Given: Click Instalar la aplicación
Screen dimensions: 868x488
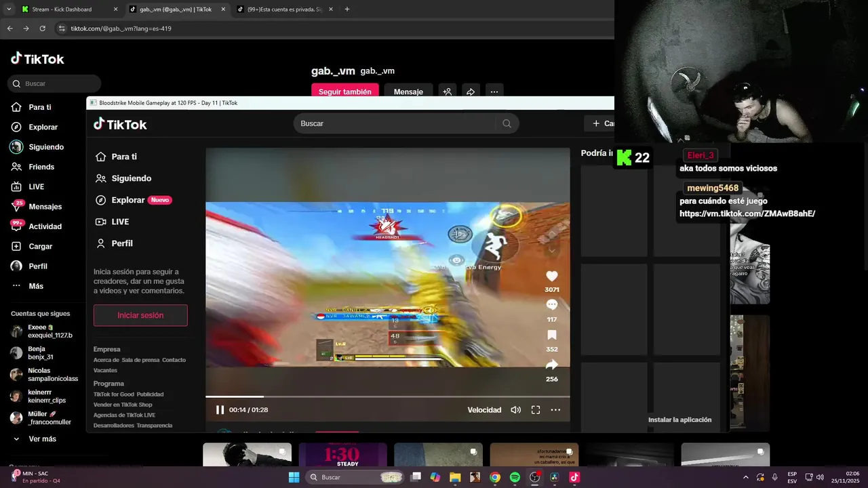Looking at the screenshot, I should (x=679, y=420).
